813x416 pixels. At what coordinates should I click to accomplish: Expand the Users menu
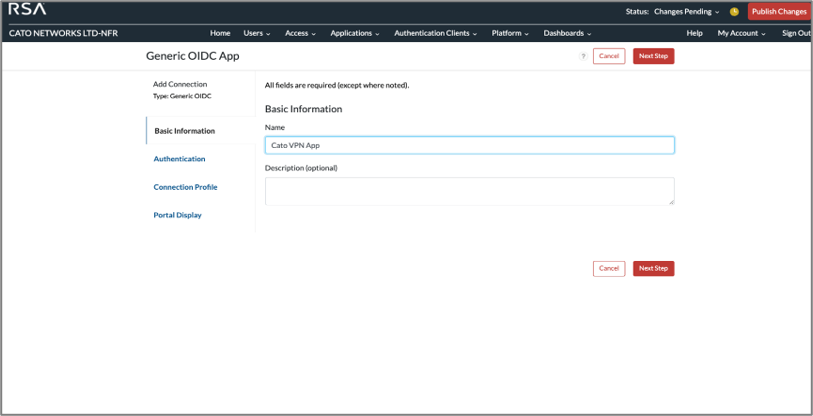click(257, 33)
